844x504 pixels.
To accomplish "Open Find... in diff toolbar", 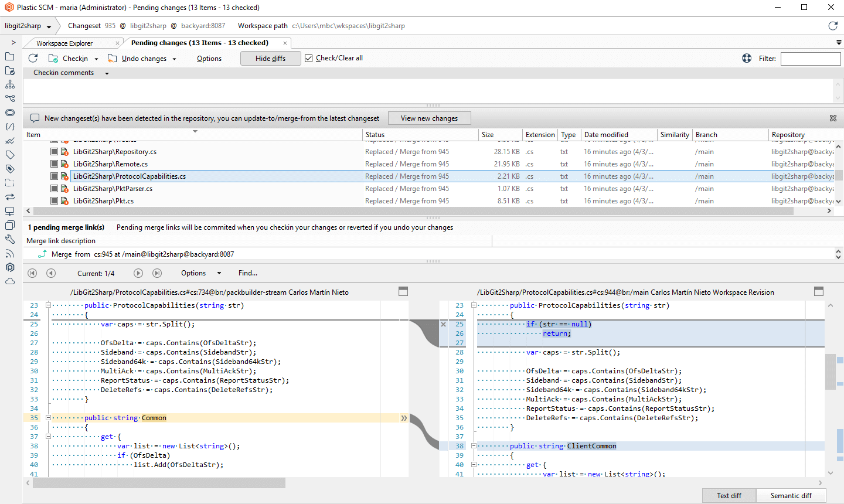I will [248, 273].
